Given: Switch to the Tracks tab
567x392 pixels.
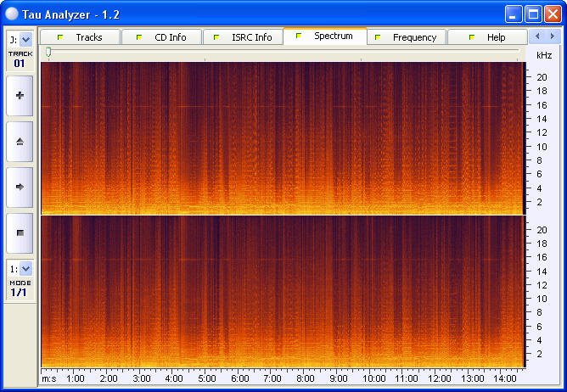Looking at the screenshot, I should pyautogui.click(x=80, y=37).
